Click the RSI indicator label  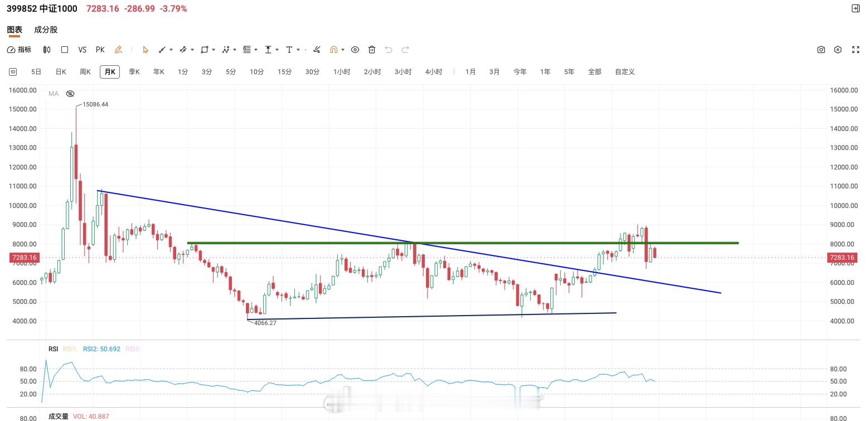[x=53, y=349]
